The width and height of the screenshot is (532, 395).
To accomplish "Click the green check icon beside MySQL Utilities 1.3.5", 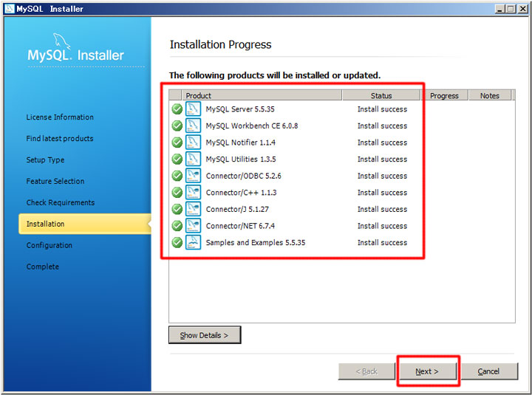I will pos(177,159).
